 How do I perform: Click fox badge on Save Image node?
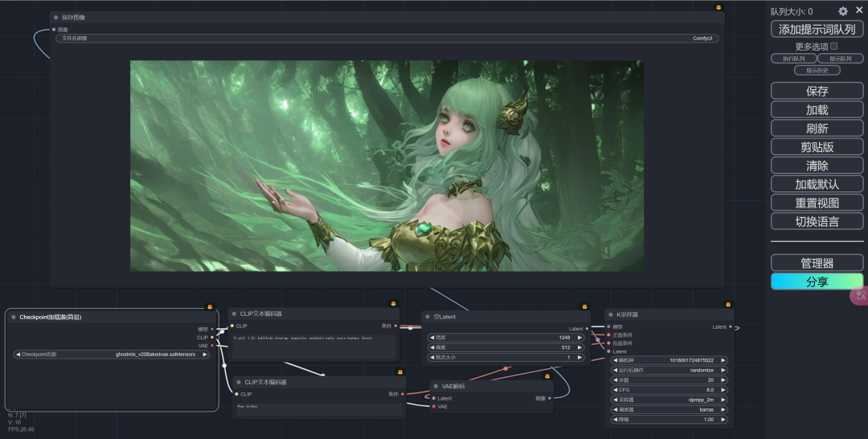(x=719, y=7)
